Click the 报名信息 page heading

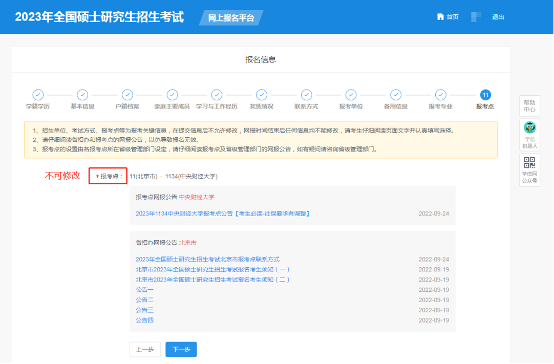pos(261,59)
